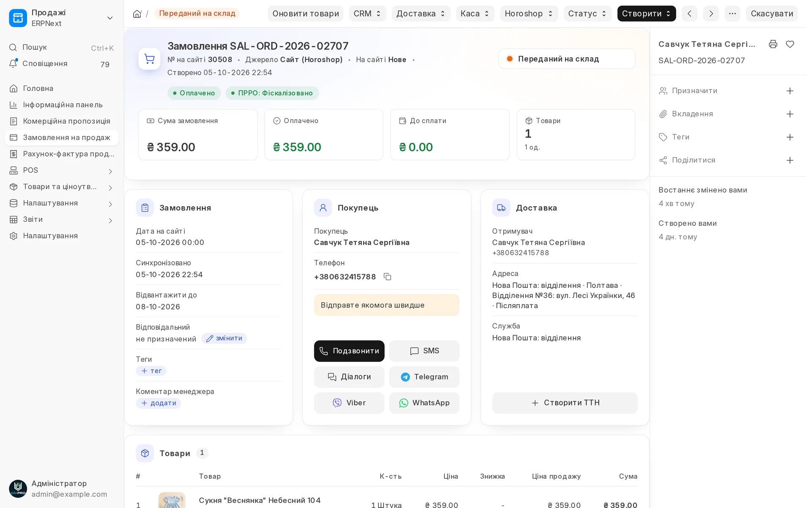This screenshot has height=508, width=812.
Task: Add tag via sidebar Теги plus
Action: coord(790,137)
